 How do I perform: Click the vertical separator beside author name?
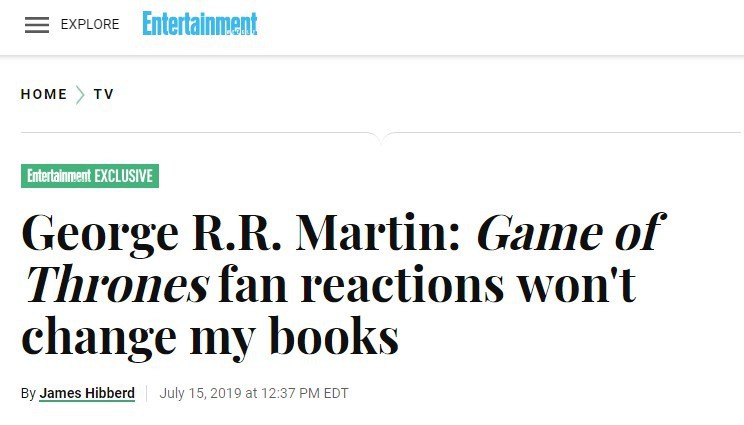click(x=147, y=394)
